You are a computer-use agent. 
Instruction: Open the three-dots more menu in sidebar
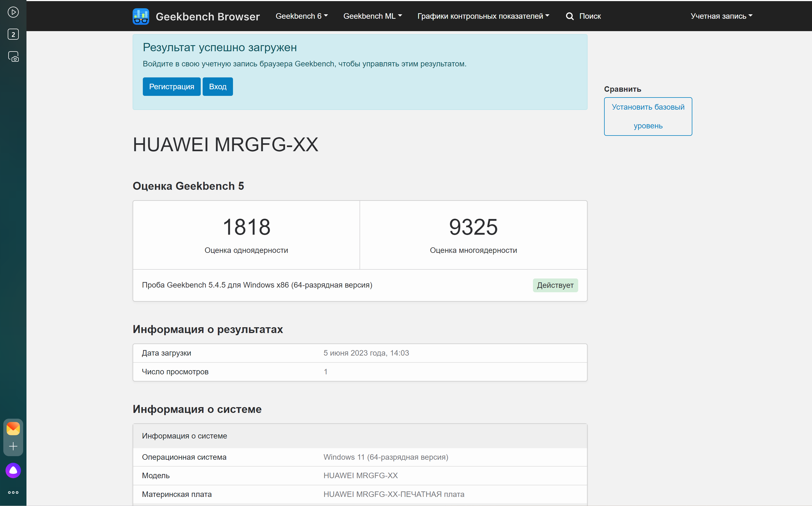click(x=13, y=493)
